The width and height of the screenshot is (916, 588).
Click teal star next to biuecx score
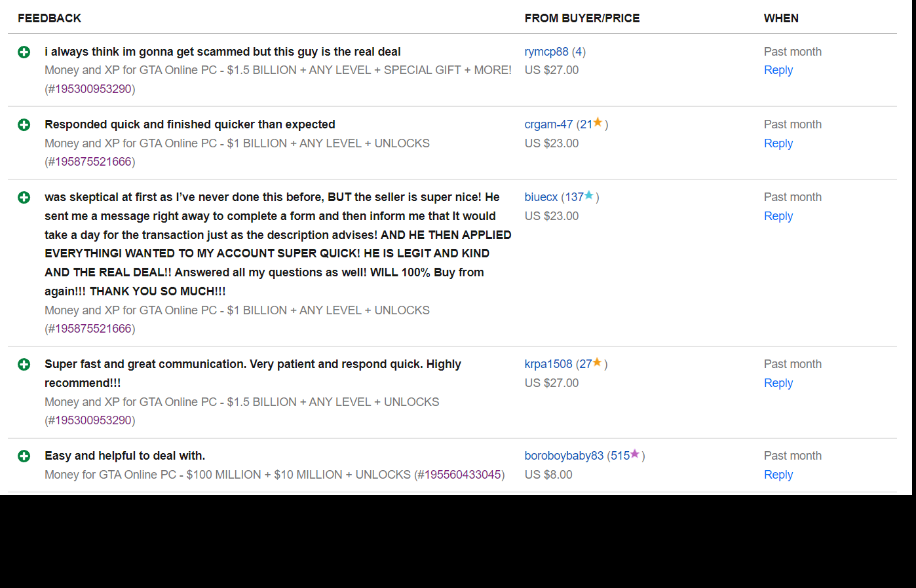589,195
